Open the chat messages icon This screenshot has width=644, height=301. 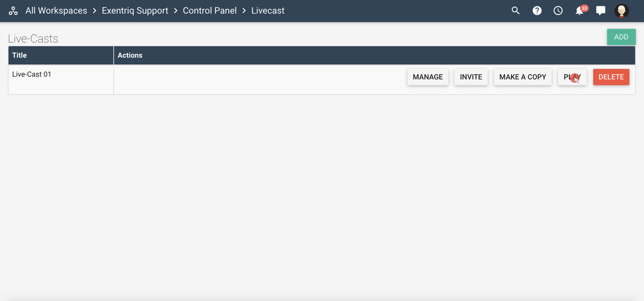(x=600, y=11)
